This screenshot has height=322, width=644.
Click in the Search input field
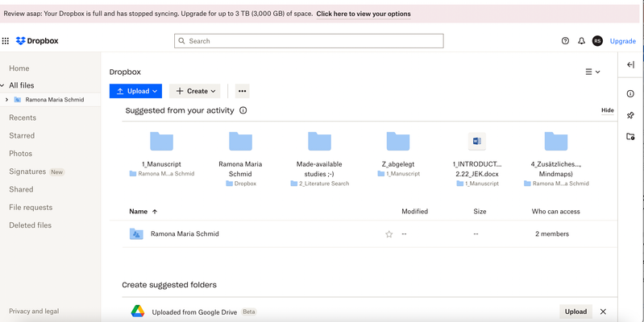click(x=309, y=40)
